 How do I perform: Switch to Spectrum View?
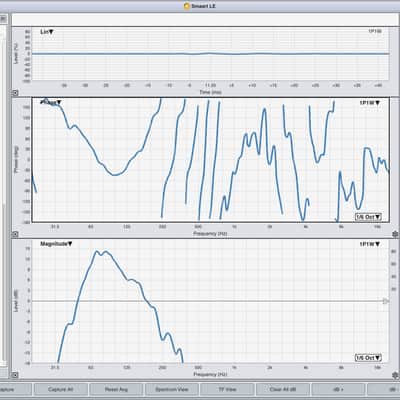[x=172, y=389]
